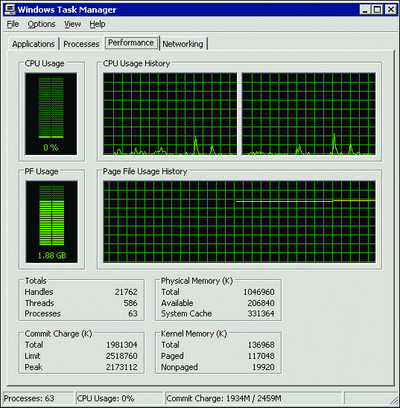Click the 'Peak' label in Commit Charge

[x=34, y=367]
